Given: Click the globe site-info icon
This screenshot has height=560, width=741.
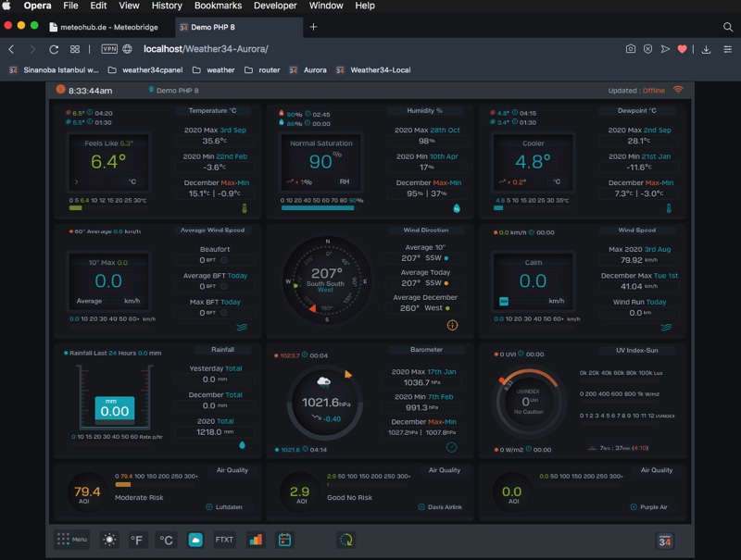Looking at the screenshot, I should coord(127,49).
